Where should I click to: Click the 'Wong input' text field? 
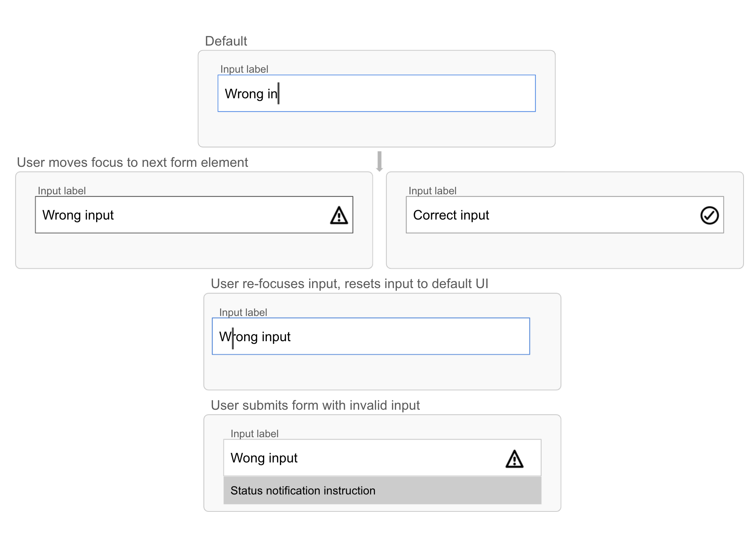pos(382,458)
